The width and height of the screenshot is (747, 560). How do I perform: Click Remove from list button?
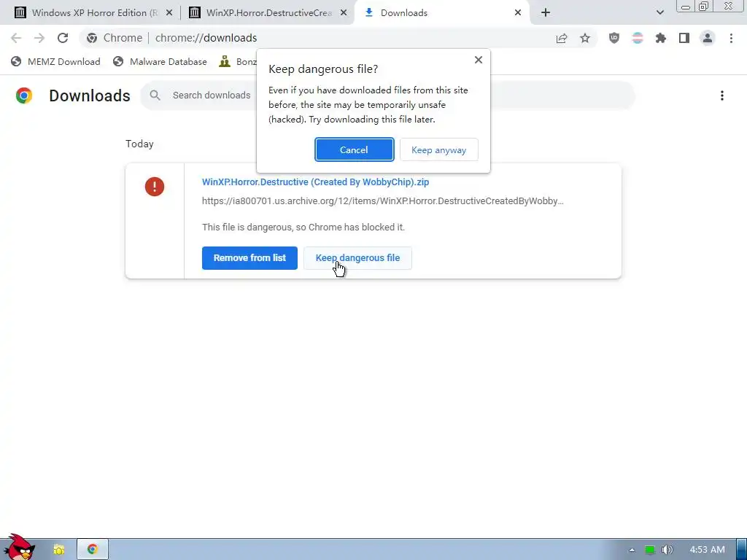pos(249,258)
